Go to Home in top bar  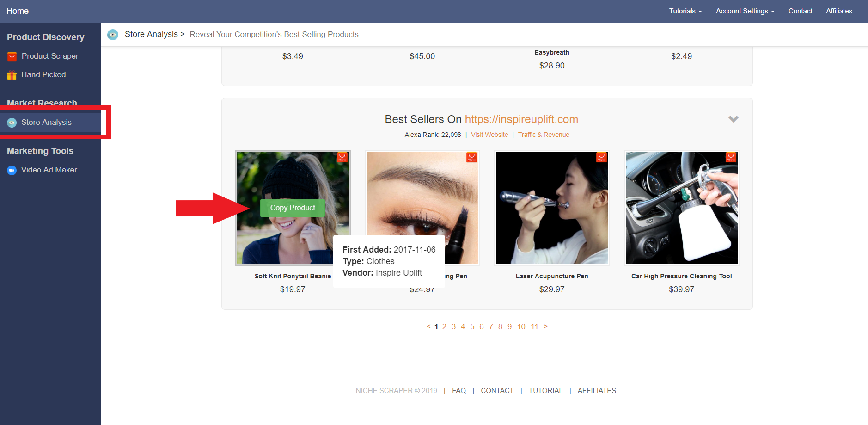(18, 11)
